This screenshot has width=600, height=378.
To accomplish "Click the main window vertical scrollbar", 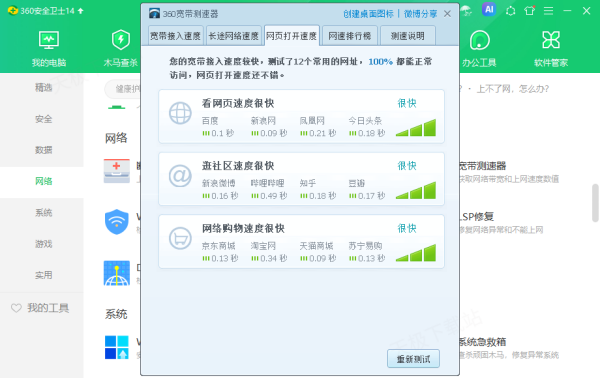I will [595, 203].
